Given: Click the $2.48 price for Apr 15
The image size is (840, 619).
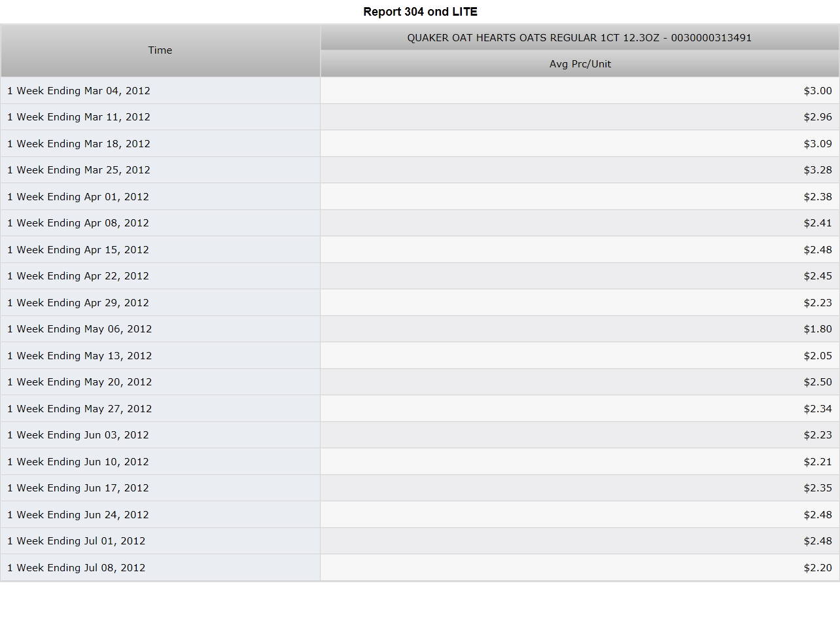Looking at the screenshot, I should [x=818, y=250].
